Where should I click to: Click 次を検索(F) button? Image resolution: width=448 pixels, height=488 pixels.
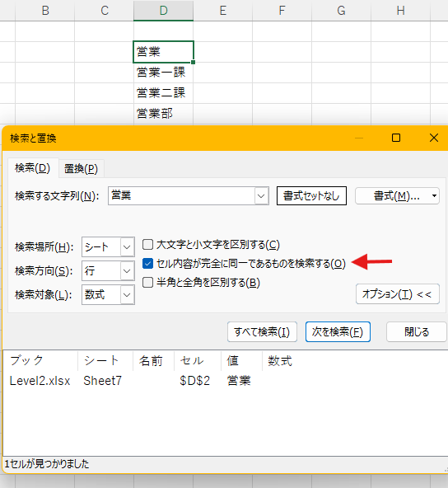[x=338, y=331]
